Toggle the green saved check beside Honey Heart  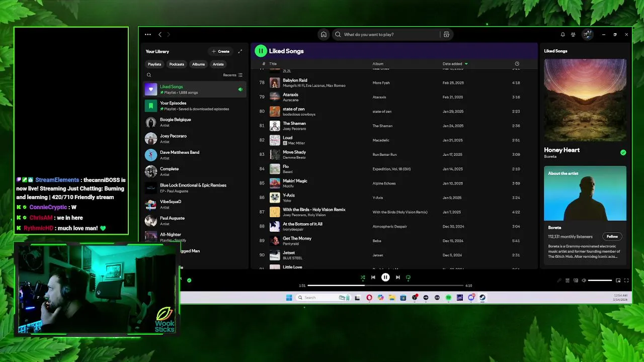click(x=623, y=152)
